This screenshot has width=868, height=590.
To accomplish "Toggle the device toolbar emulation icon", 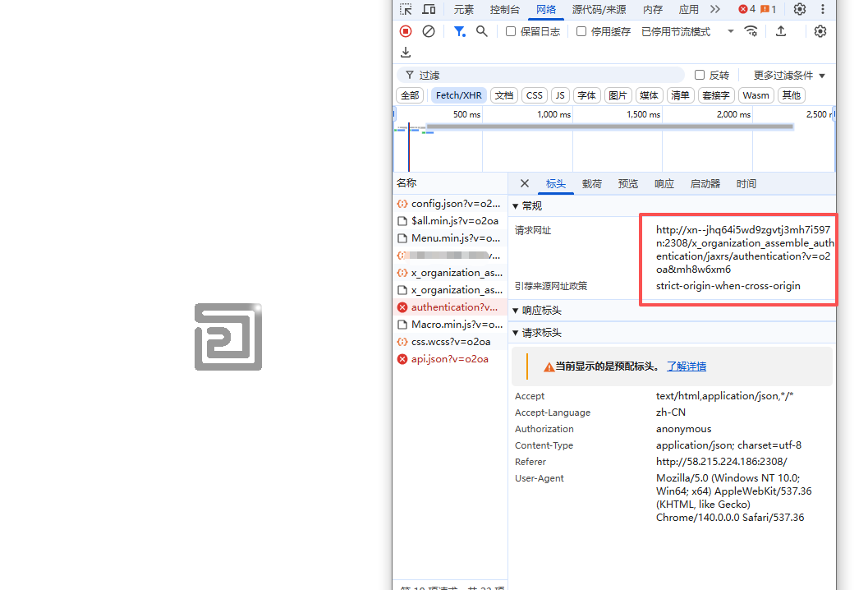I will point(429,9).
